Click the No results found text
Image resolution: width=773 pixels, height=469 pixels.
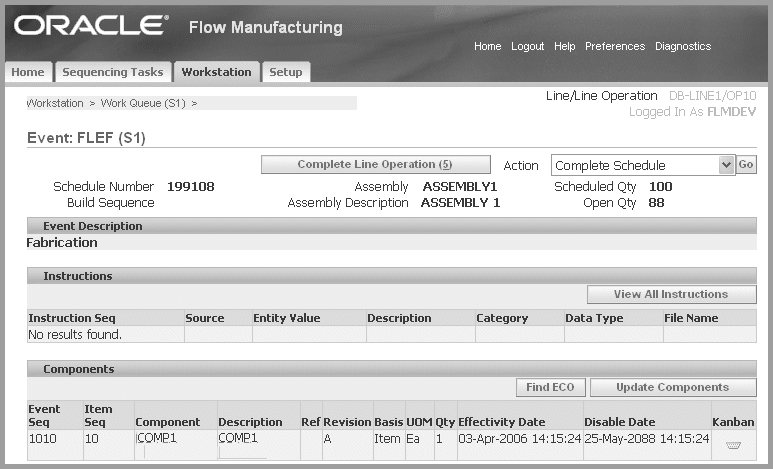[x=75, y=334]
